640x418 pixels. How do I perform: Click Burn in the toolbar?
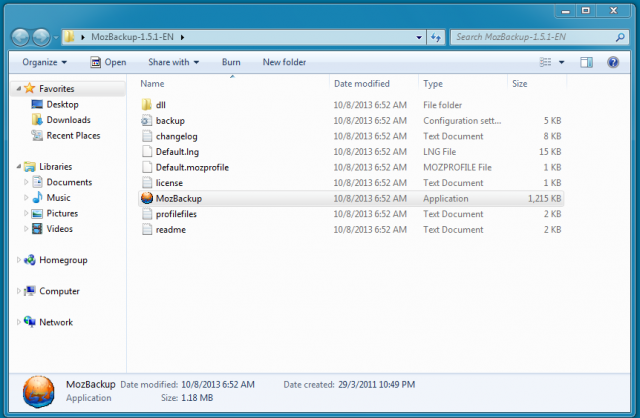pos(231,62)
